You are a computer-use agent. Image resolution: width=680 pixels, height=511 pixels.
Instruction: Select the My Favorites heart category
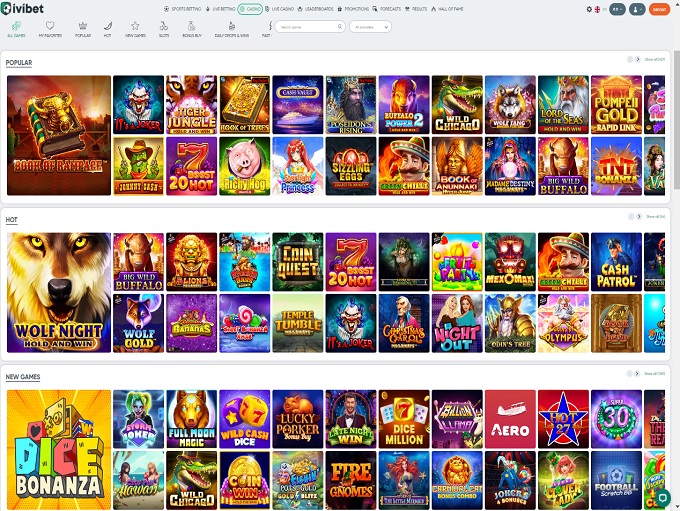pyautogui.click(x=49, y=27)
